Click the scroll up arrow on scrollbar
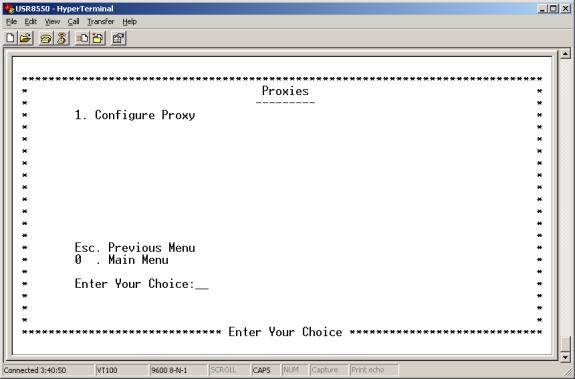Screen dimensions: 575x379 (x=565, y=54)
